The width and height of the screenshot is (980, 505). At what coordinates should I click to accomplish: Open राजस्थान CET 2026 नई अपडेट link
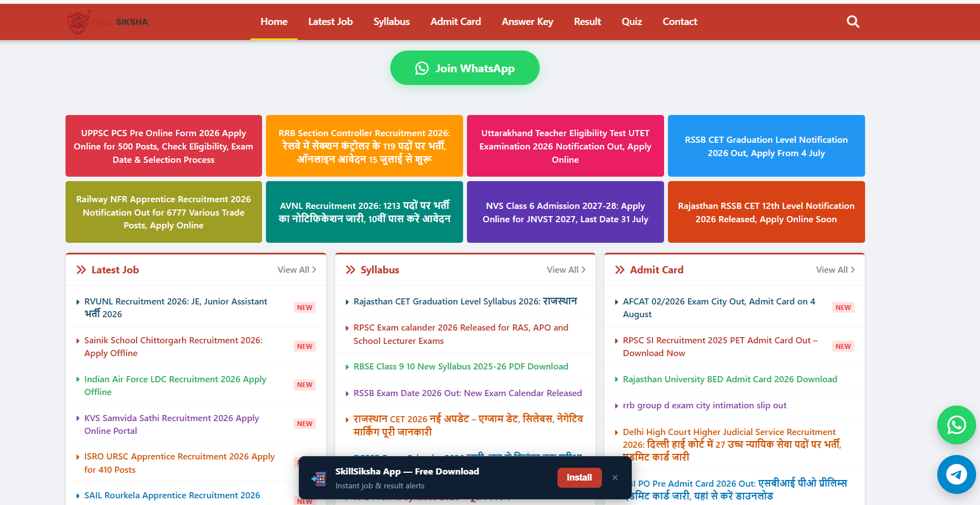click(468, 426)
